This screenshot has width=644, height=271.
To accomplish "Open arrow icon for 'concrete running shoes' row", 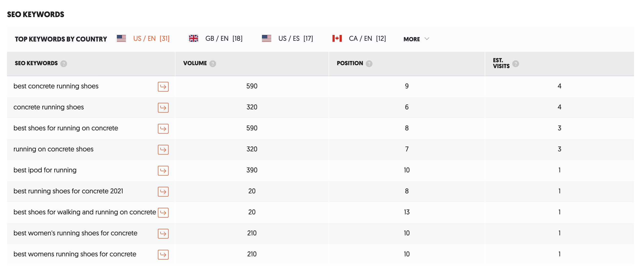I will (163, 108).
